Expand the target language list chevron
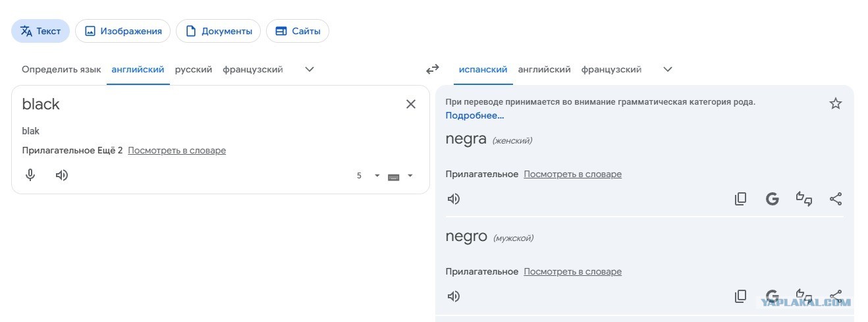868x322 pixels. (x=668, y=69)
